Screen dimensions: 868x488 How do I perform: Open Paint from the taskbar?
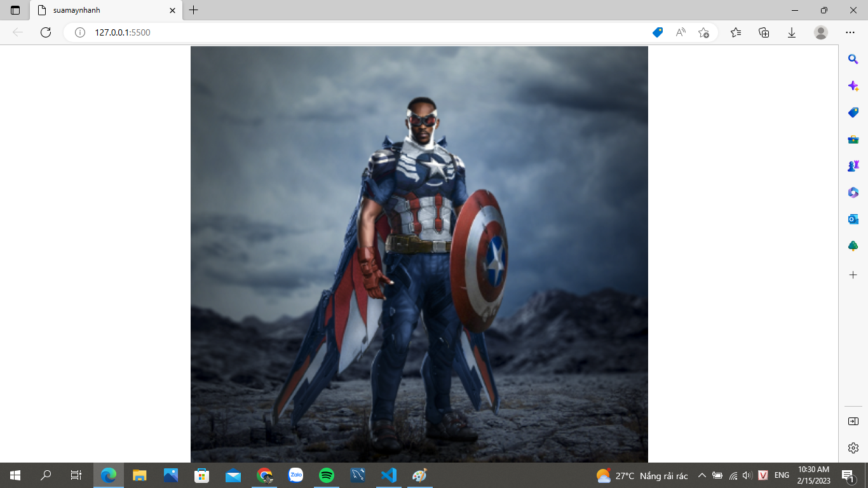(x=420, y=475)
